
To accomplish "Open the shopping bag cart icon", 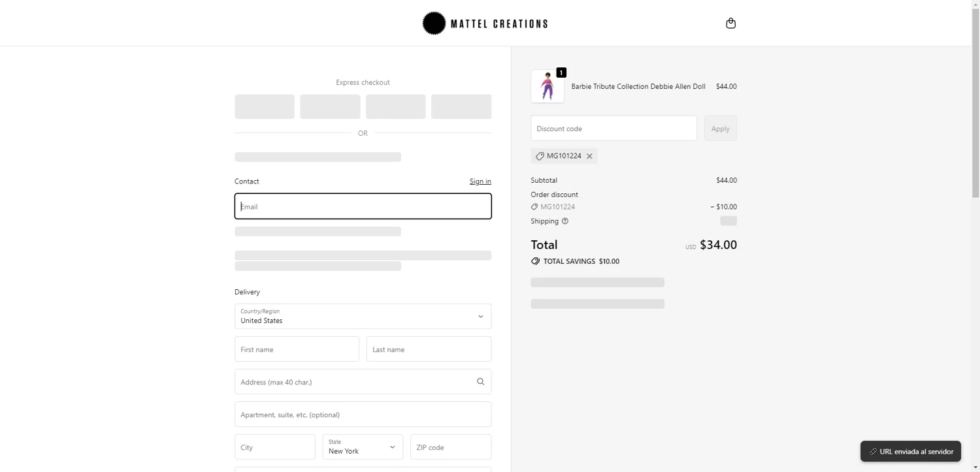I will [730, 24].
